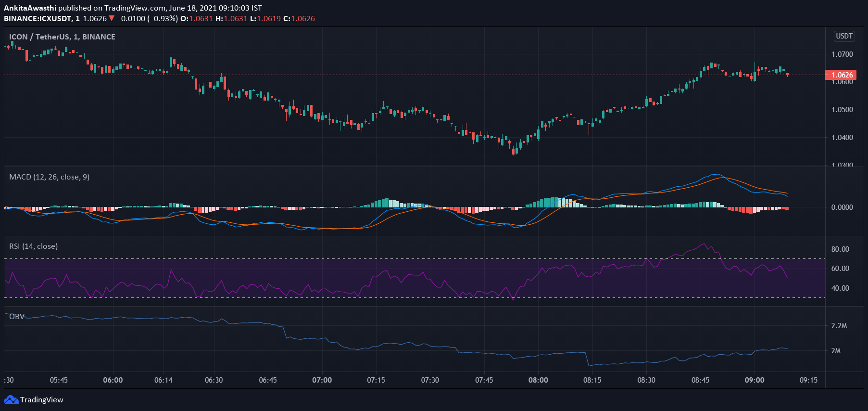This screenshot has width=868, height=411.
Task: Click the OBV indicator legend
Action: tap(17, 317)
